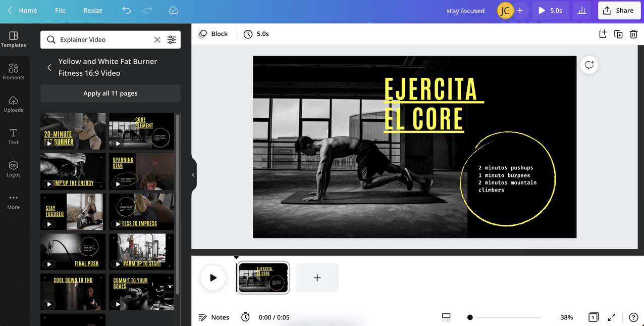Open the page grid view icon
This screenshot has height=326, width=644.
[x=594, y=317]
